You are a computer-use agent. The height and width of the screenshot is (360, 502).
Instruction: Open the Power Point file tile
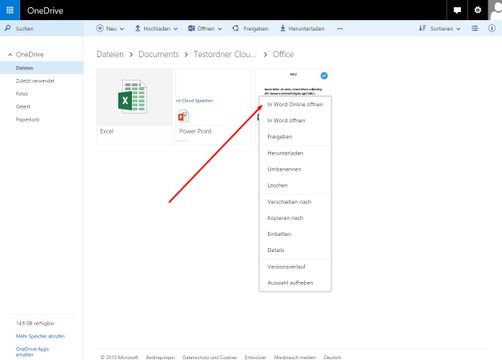[214, 106]
